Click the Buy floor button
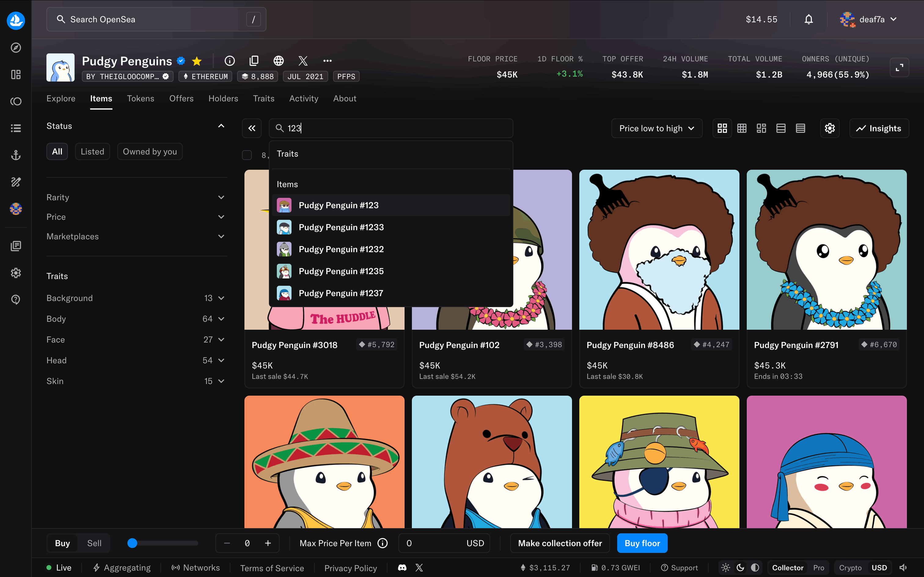The image size is (924, 577). [642, 543]
